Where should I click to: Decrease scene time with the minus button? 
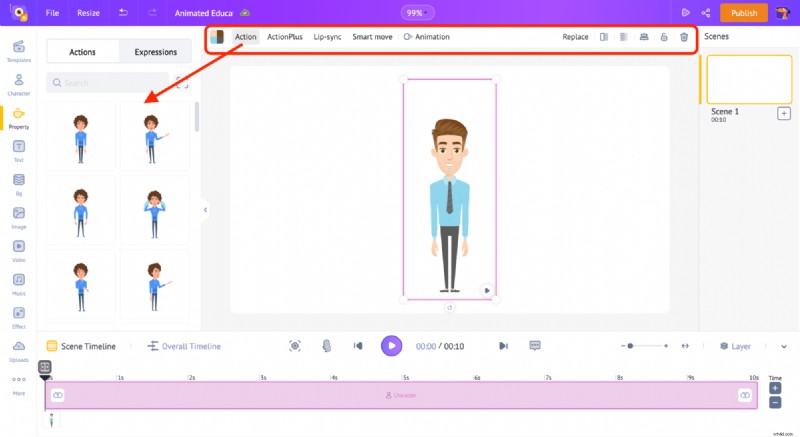(774, 403)
